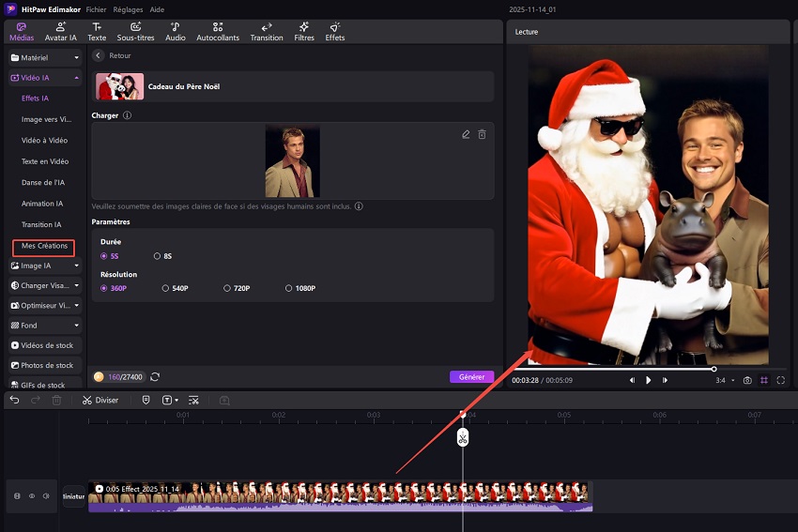This screenshot has width=798, height=532.
Task: Mute the video track
Action: point(46,496)
